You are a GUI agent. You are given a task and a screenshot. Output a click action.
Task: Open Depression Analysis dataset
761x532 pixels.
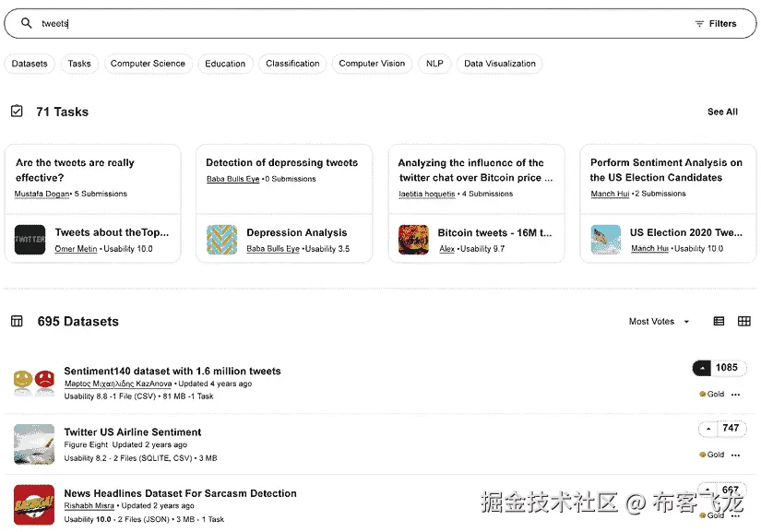pyautogui.click(x=296, y=232)
